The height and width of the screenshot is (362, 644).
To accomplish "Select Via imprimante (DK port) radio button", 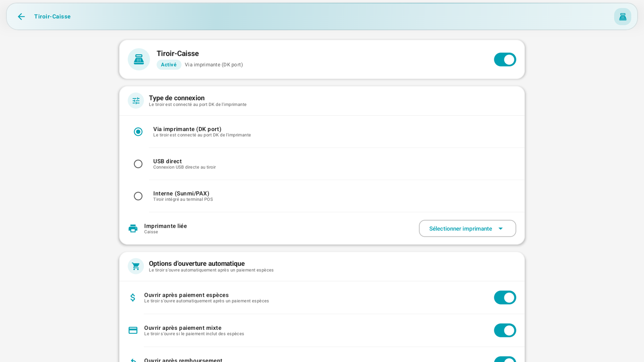I will 138,132.
